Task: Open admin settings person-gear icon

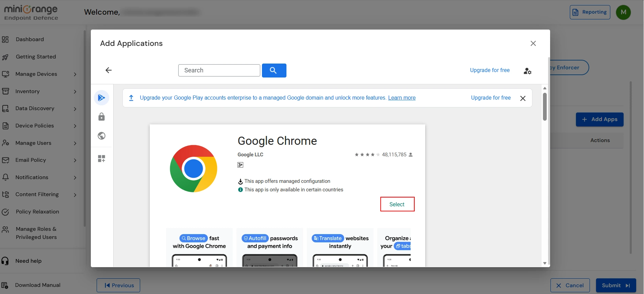Action: [x=528, y=71]
